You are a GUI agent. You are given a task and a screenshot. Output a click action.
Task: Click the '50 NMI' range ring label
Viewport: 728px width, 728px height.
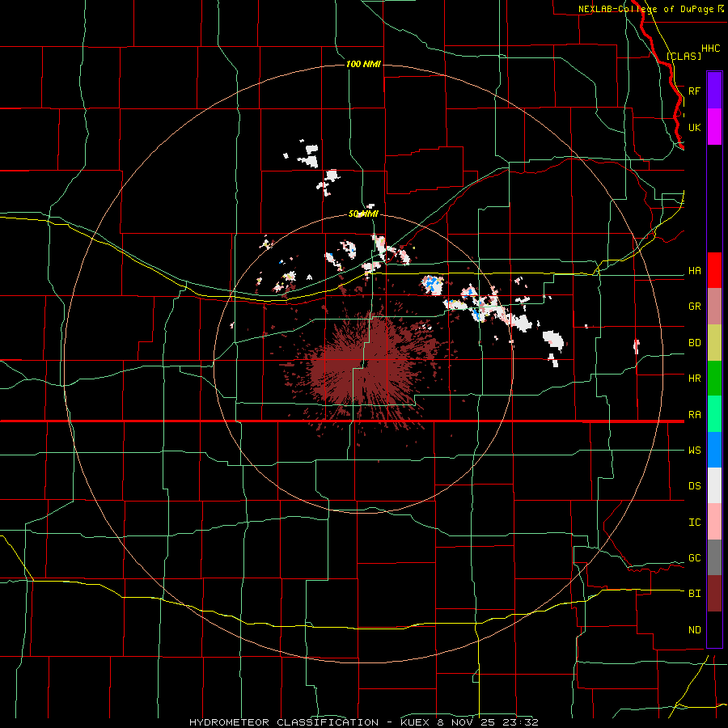tap(363, 214)
